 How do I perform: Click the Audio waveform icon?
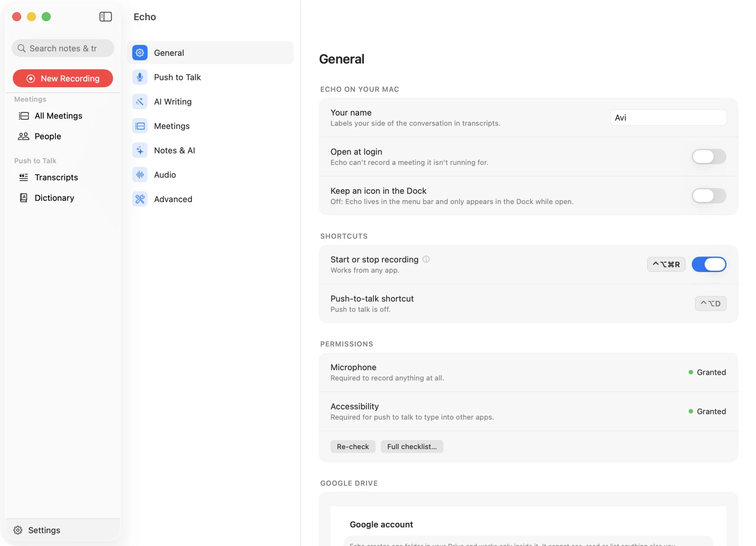pos(140,175)
